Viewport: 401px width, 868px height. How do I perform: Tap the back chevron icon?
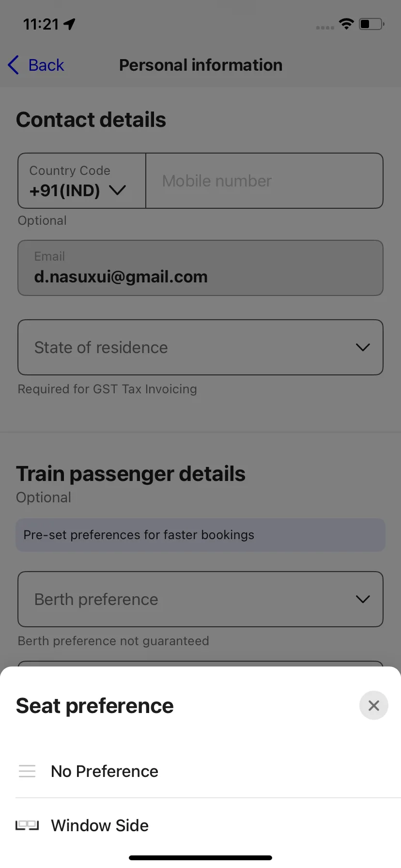point(14,65)
